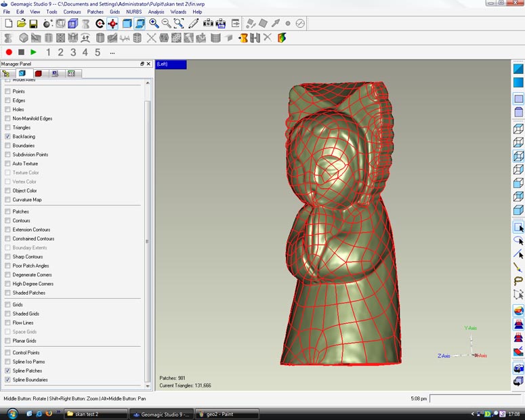Open the Patches menu

tap(96, 12)
